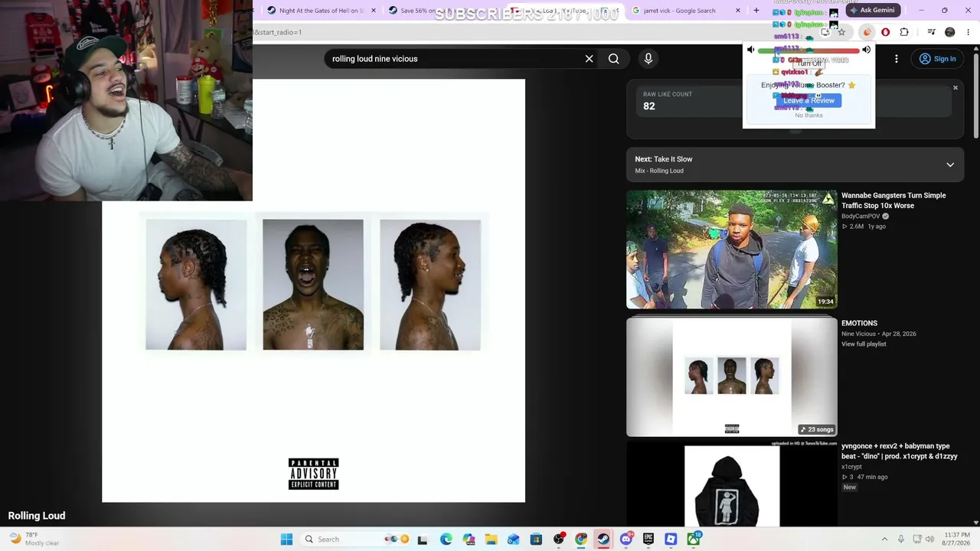Switch to jarret vick Google Search tab
Image resolution: width=980 pixels, height=551 pixels.
click(x=686, y=11)
